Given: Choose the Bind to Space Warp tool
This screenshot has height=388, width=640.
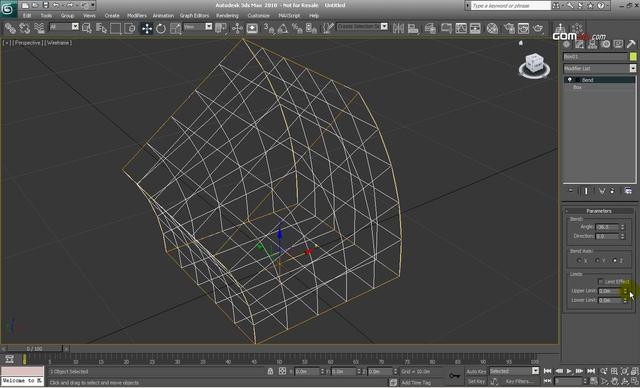Looking at the screenshot, I should pos(39,28).
